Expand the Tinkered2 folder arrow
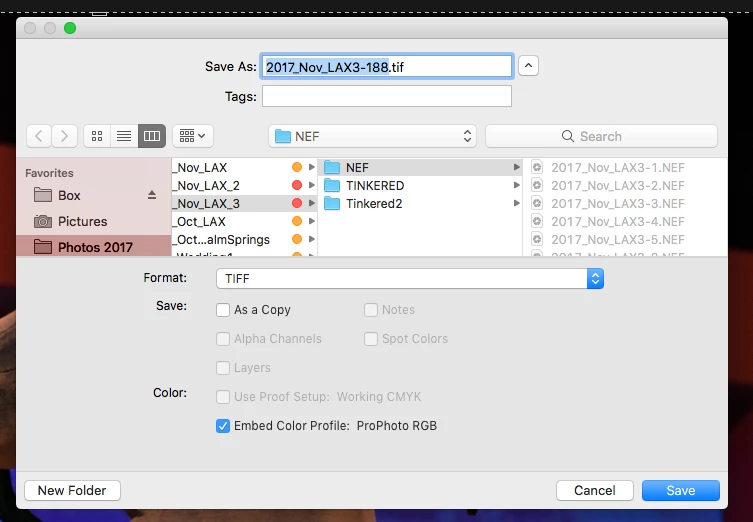Screen dimensions: 753x522 pos(516,203)
